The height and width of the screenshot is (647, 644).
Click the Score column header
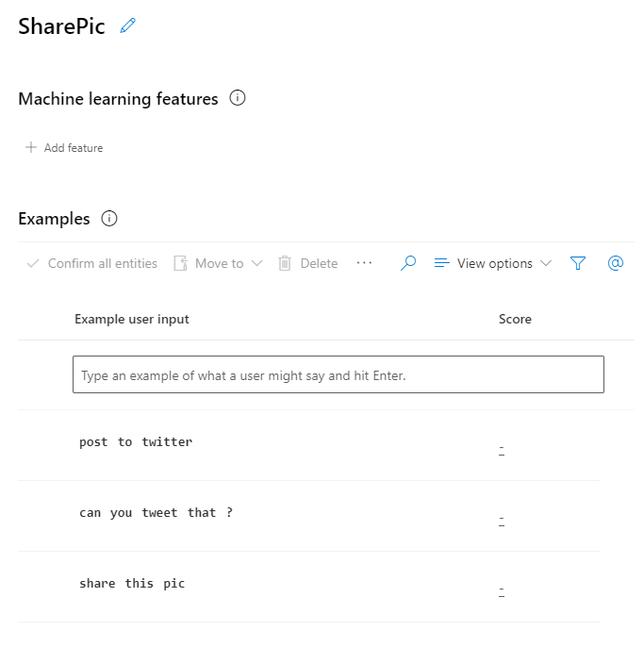(x=515, y=320)
